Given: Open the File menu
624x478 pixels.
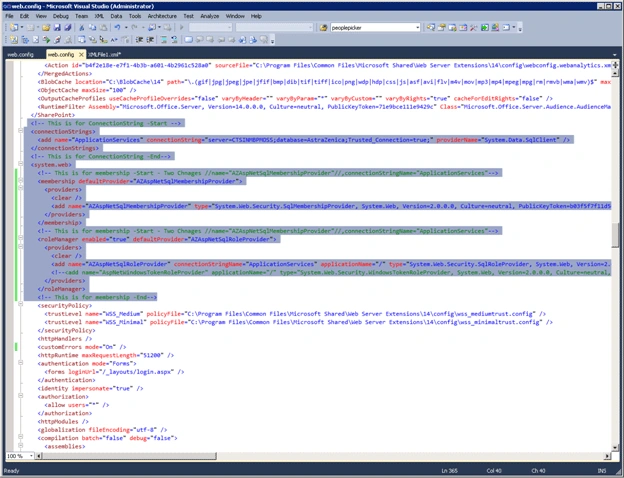Looking at the screenshot, I should pos(9,16).
